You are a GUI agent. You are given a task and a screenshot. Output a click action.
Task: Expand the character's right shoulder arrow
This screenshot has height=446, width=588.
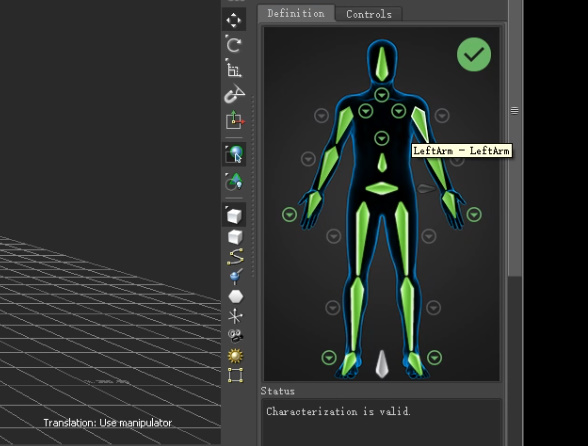click(x=366, y=111)
